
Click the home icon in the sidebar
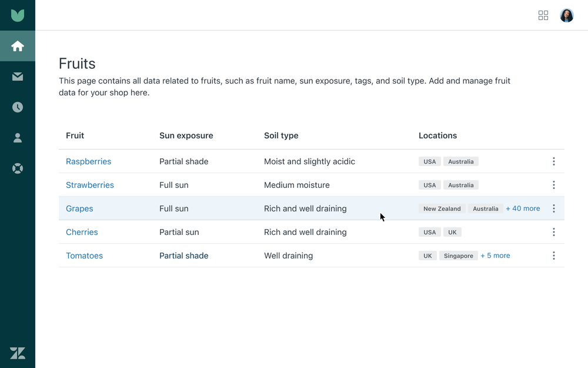tap(18, 46)
